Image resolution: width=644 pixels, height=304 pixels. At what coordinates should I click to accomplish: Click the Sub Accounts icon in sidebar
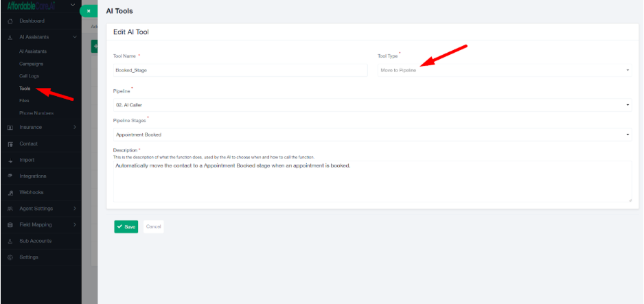coord(10,242)
